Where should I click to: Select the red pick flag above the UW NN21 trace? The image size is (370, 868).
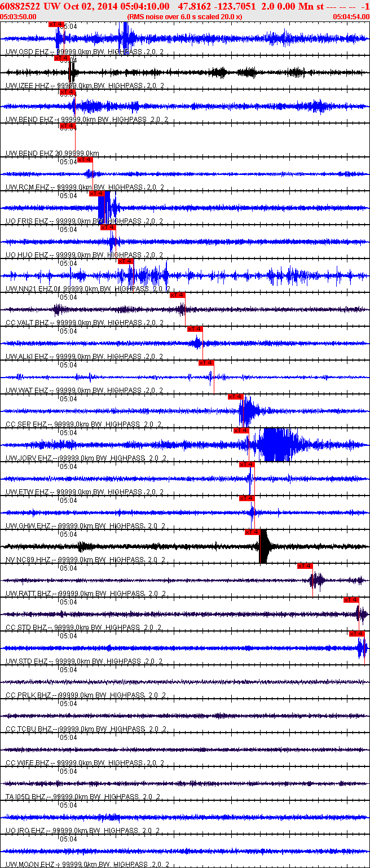coord(126,261)
